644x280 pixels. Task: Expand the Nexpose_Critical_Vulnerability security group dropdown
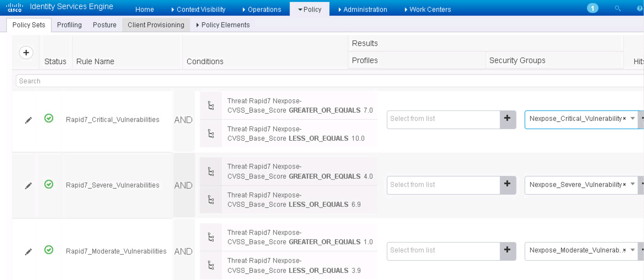[x=633, y=119]
